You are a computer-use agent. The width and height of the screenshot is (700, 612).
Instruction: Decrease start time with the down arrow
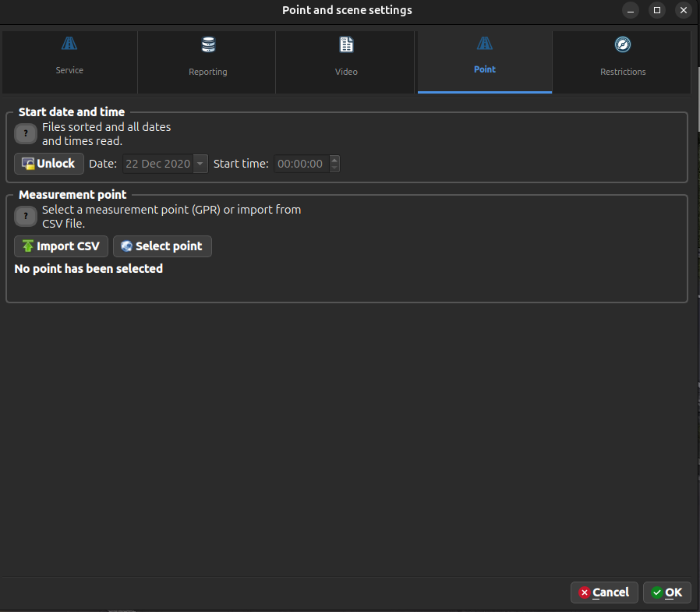(334, 168)
